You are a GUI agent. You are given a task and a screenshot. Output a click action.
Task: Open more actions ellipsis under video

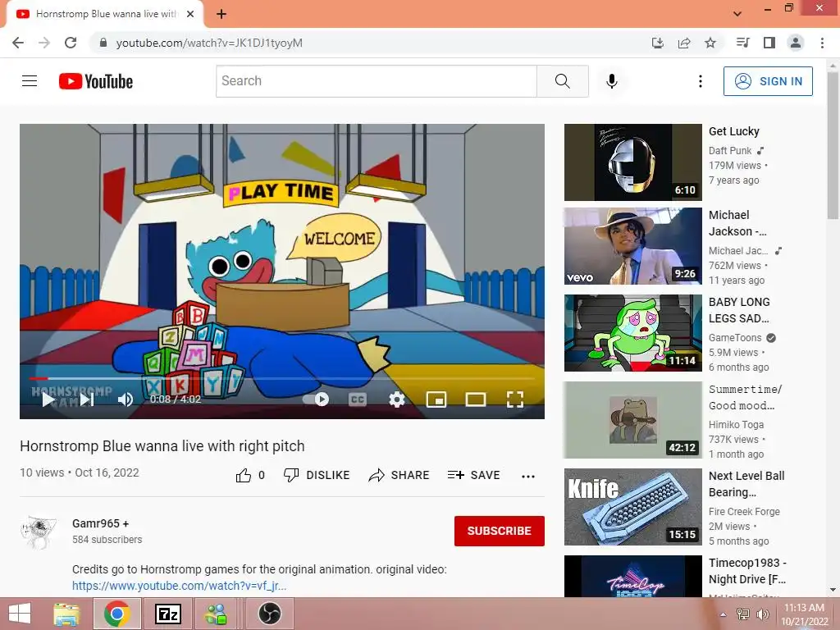coord(528,477)
